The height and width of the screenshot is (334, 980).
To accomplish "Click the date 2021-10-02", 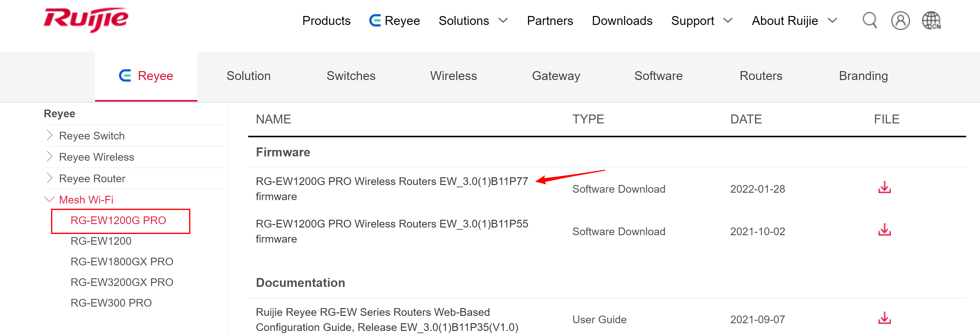I will coord(757,231).
